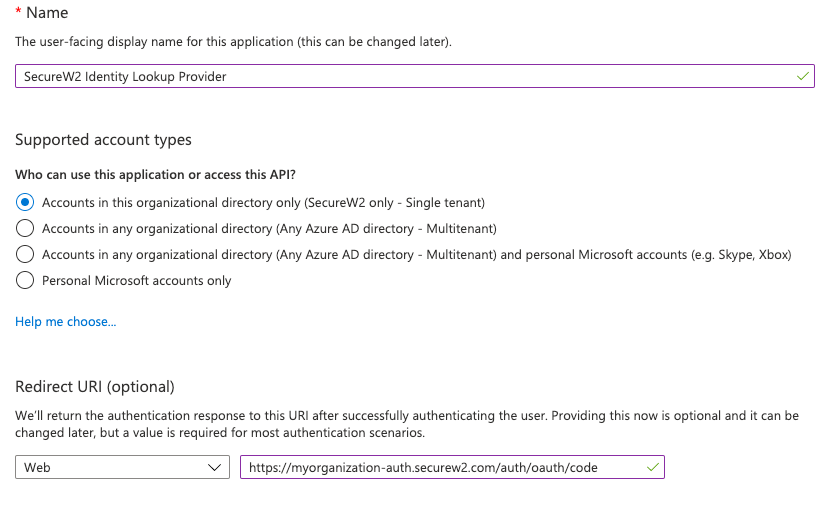Open the Web platform type dropdown
840x510 pixels.
(120, 467)
